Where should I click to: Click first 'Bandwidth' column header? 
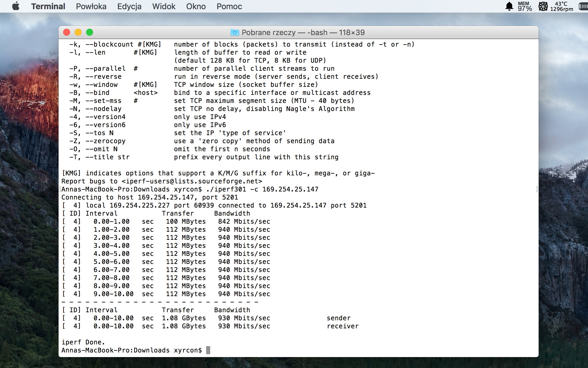232,213
